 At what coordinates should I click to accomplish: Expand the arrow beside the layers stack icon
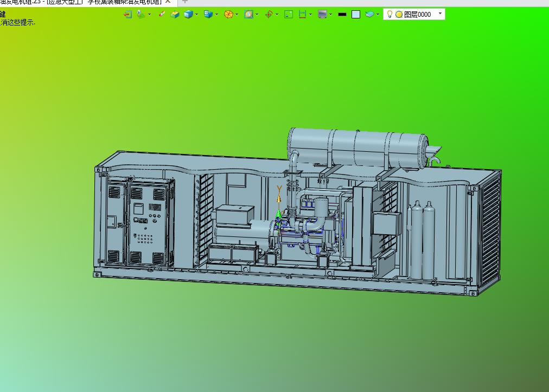(x=378, y=14)
